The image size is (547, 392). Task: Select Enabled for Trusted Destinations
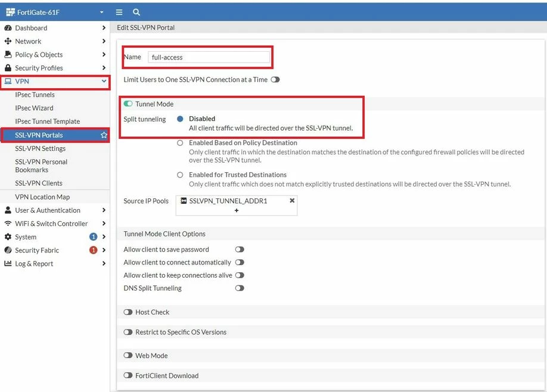pos(180,175)
